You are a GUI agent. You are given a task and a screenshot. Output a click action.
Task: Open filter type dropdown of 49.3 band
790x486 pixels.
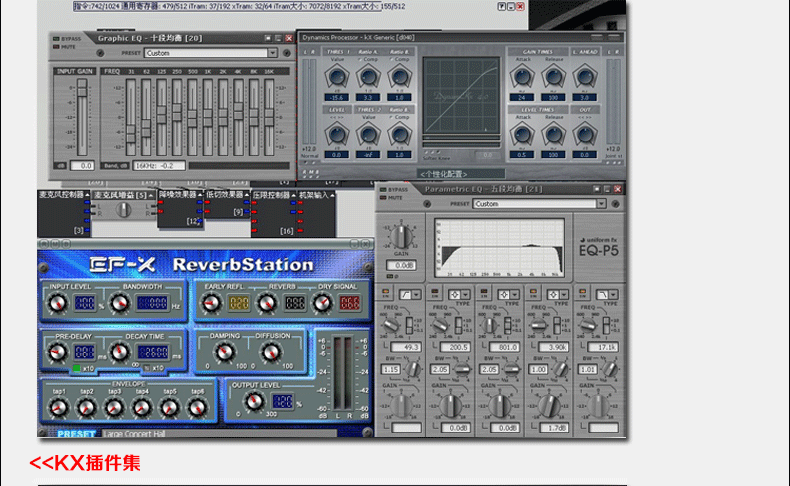coord(417,294)
